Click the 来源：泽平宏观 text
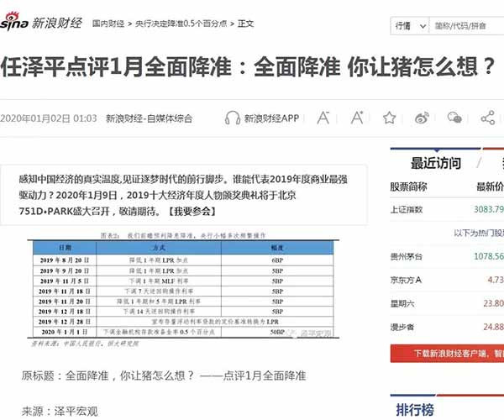The width and height of the screenshot is (504, 420). pos(60,411)
